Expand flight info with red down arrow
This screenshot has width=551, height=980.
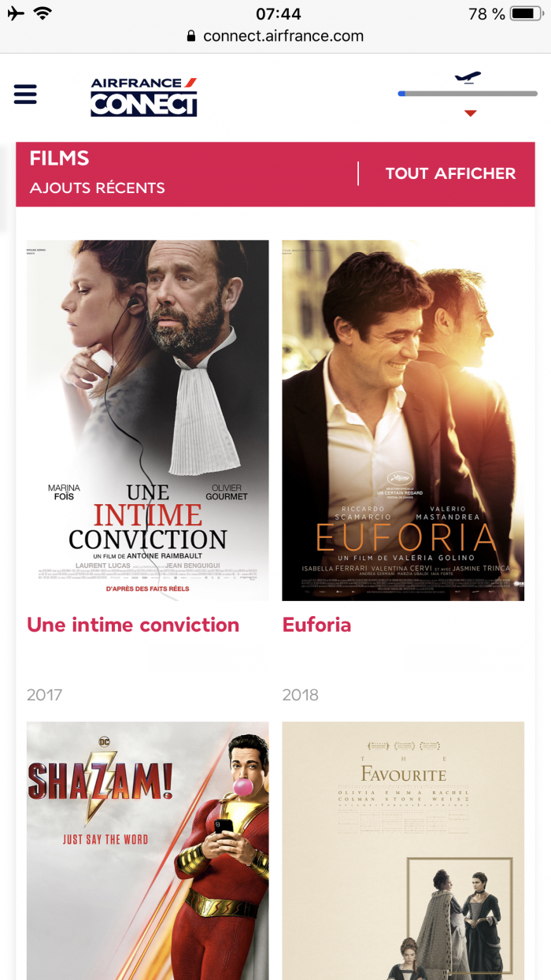point(470,113)
